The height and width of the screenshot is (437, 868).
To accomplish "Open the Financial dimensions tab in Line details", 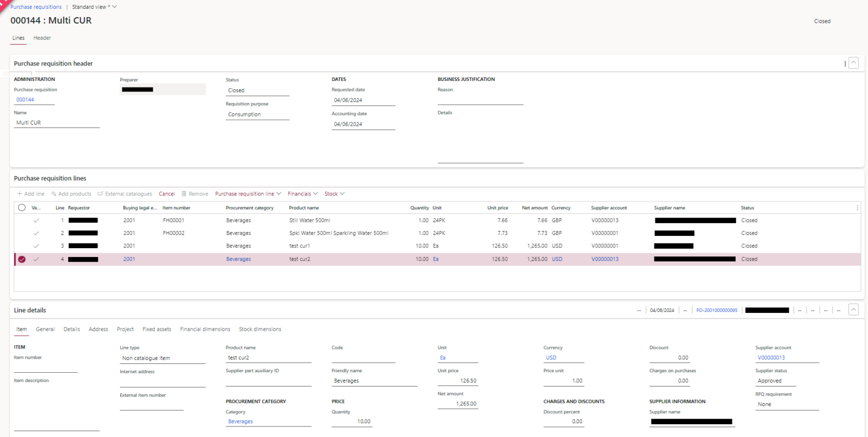I will pos(205,329).
